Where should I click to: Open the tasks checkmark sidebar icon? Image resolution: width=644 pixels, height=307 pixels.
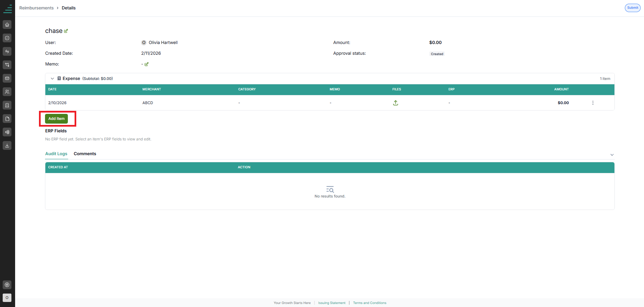tap(7, 38)
